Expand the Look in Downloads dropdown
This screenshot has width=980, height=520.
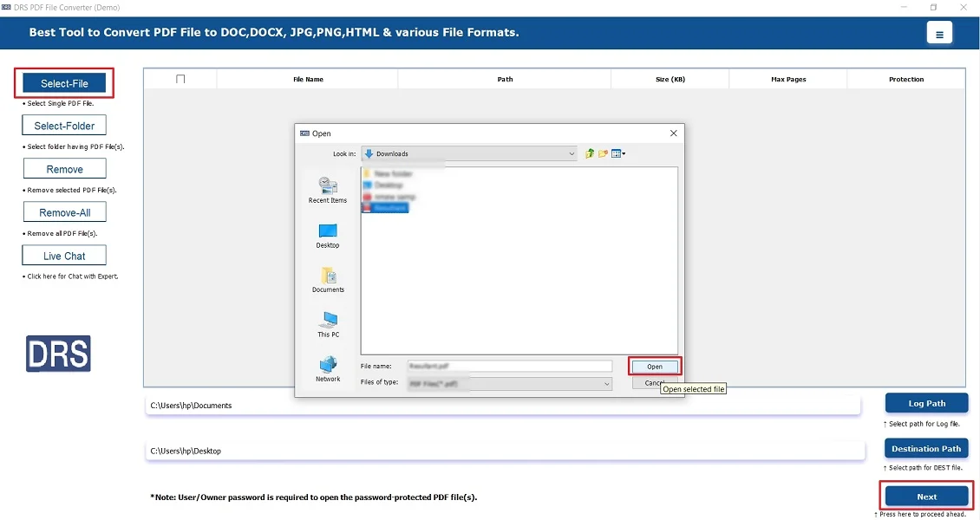click(x=572, y=154)
